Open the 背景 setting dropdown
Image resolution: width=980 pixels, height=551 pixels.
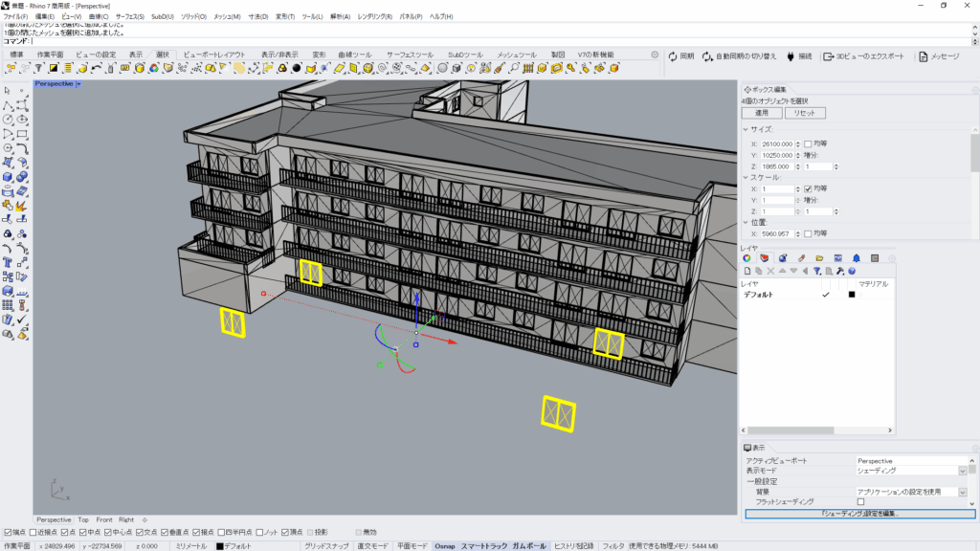coord(962,492)
